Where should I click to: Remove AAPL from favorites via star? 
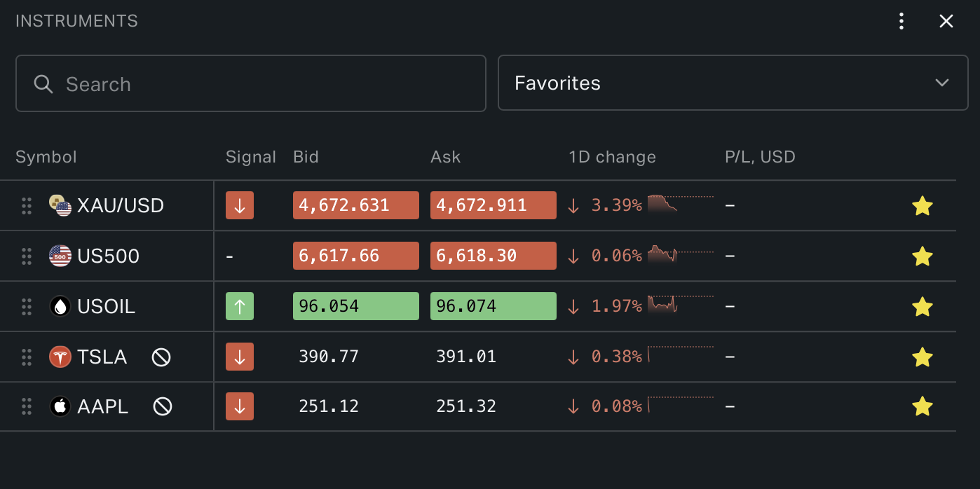[923, 406]
